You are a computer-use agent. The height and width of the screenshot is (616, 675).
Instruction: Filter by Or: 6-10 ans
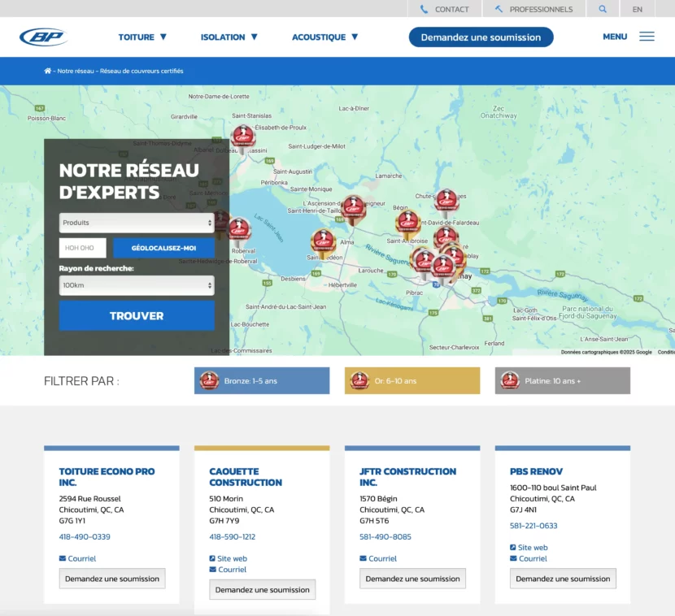point(412,380)
